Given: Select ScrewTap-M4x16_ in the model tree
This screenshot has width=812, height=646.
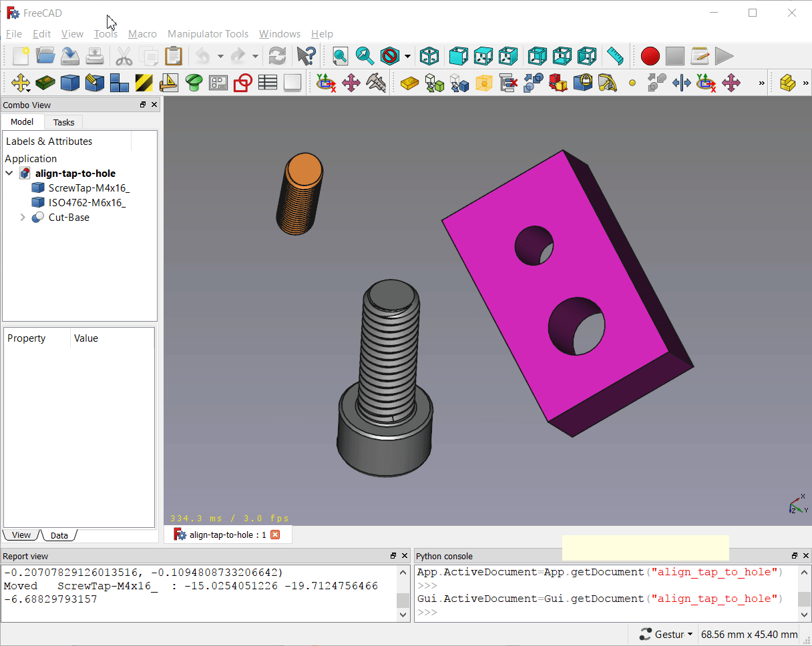Looking at the screenshot, I should coord(89,188).
